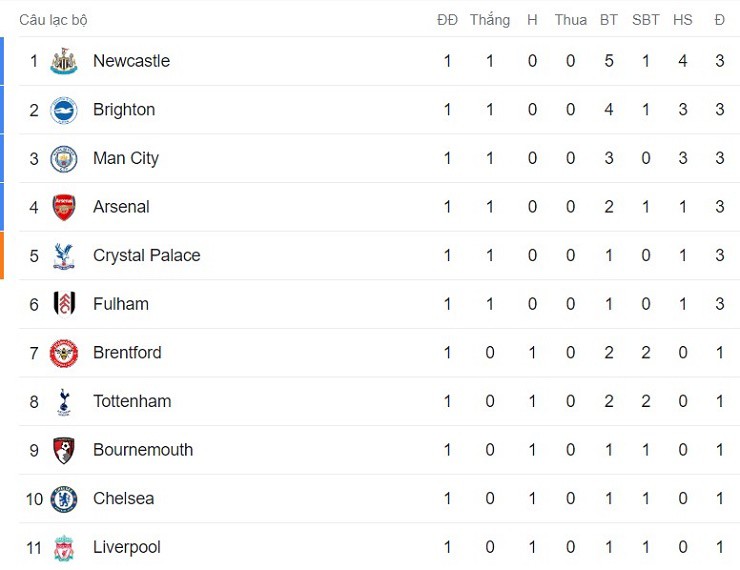Select the Liverpool team name

(x=127, y=547)
